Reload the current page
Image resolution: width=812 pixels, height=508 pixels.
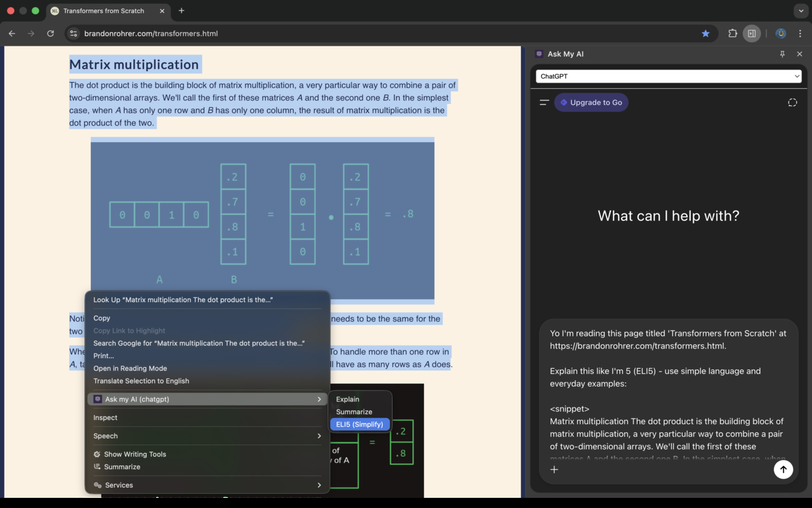tap(51, 34)
